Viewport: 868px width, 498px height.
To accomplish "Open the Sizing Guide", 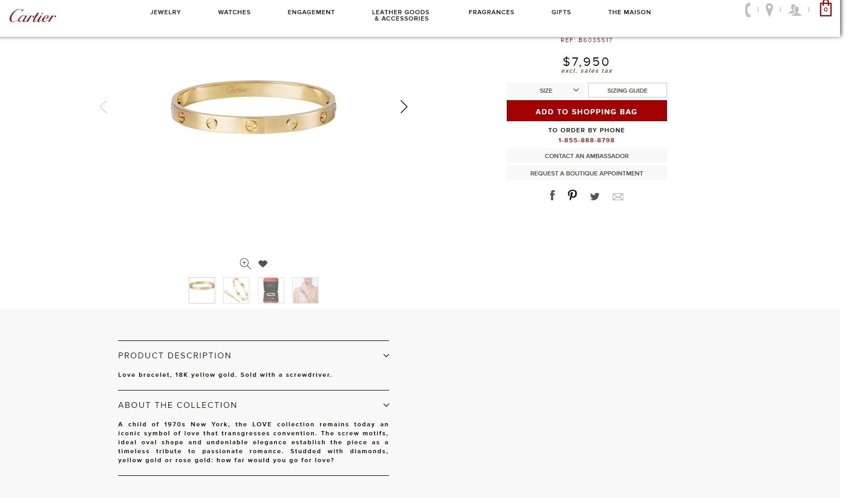I will pyautogui.click(x=627, y=90).
